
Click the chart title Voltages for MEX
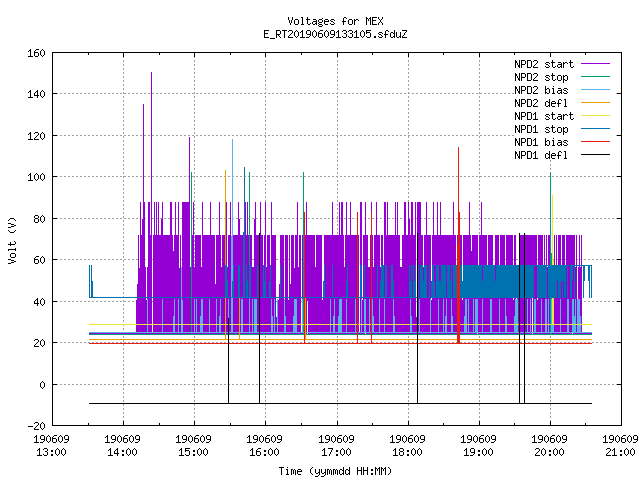tap(335, 21)
